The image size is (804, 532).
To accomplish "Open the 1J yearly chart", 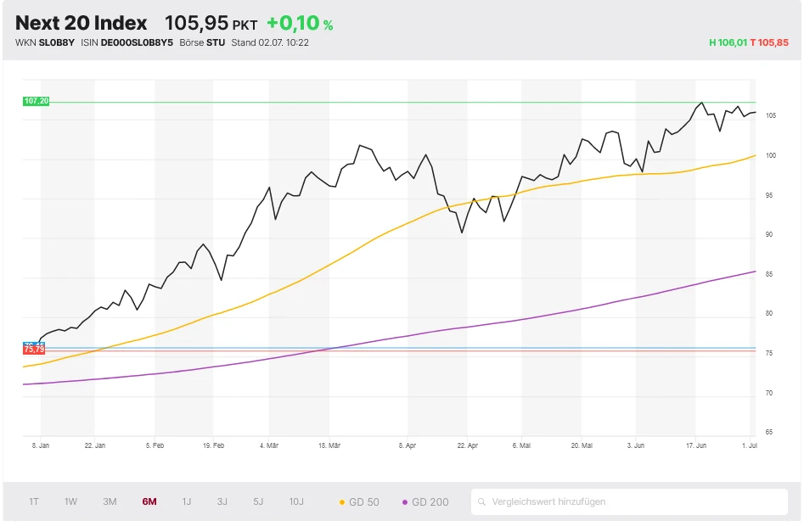I will point(185,501).
